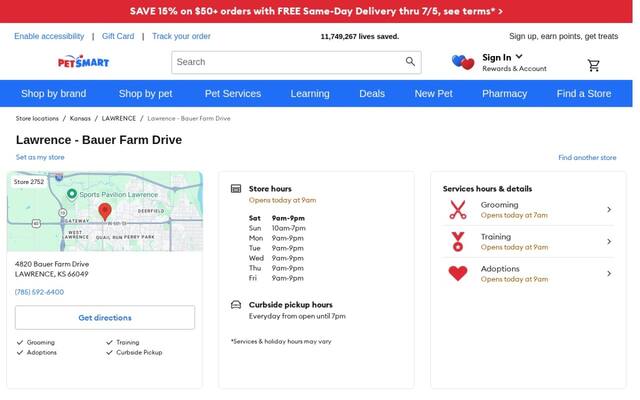Click the Get directions button
The height and width of the screenshot is (400, 640).
coord(105,318)
